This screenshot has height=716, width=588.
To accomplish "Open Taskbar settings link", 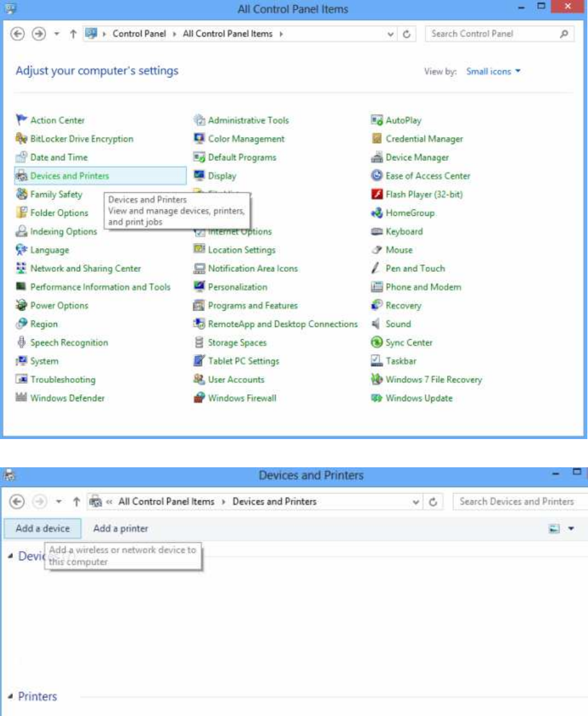I will point(401,361).
